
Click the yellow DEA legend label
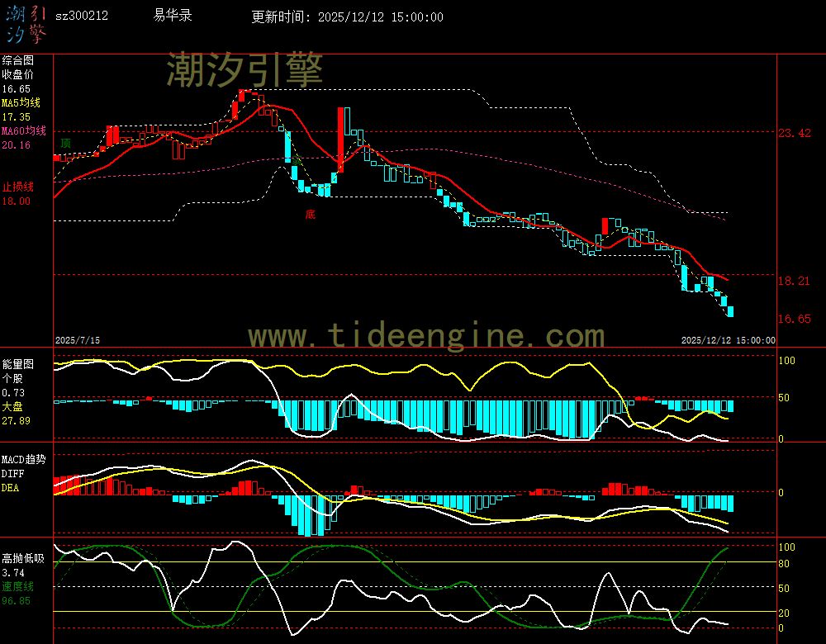click(x=10, y=488)
